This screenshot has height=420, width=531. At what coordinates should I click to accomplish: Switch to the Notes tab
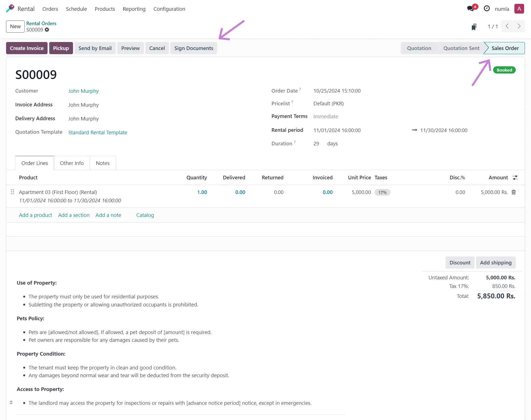click(x=103, y=163)
